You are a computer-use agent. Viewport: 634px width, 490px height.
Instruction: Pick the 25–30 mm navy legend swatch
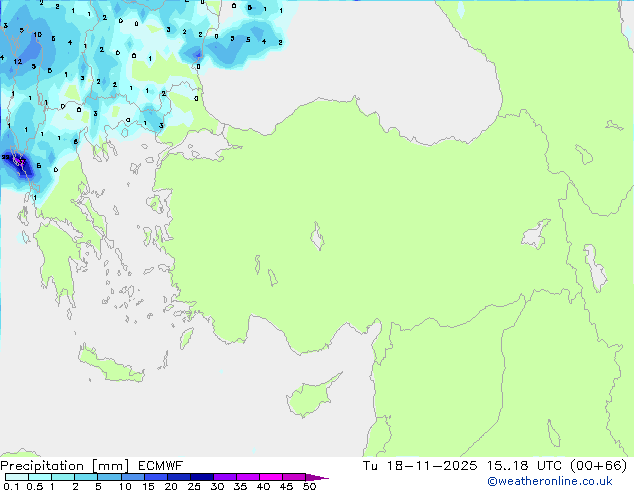click(201, 477)
